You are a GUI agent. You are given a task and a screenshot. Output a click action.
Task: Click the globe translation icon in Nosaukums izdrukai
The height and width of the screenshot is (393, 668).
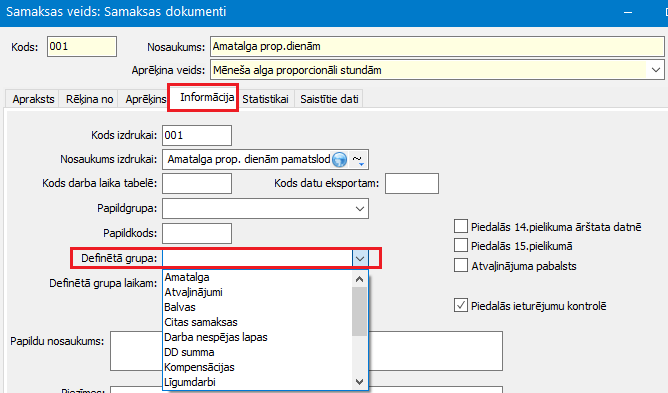click(340, 160)
